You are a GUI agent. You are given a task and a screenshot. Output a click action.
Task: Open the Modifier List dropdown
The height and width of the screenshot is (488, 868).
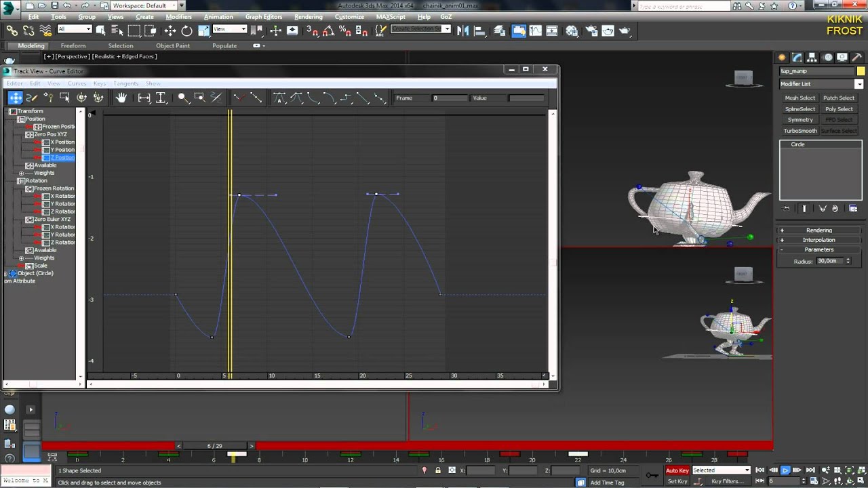821,84
